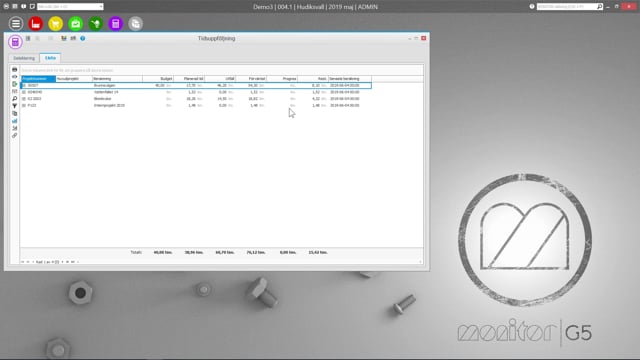The width and height of the screenshot is (640, 360).
Task: Open the dark green Stock module
Action: (x=96, y=24)
